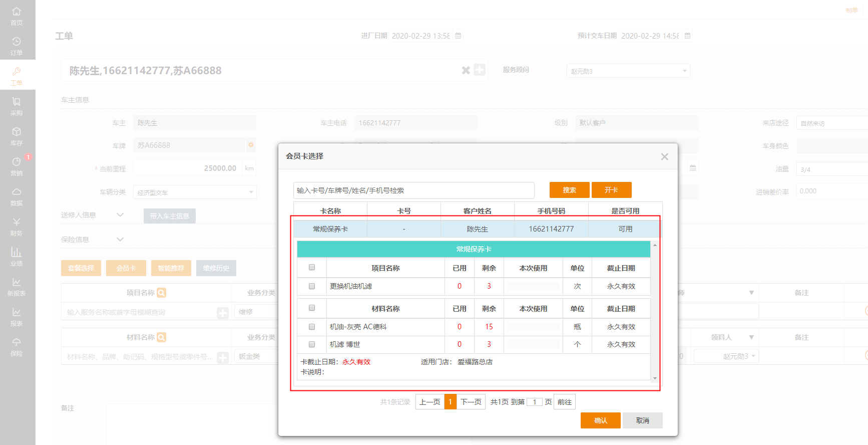Click the search icon next to 项目名称 header
Screen dimensions: 868x445
[x=161, y=293]
